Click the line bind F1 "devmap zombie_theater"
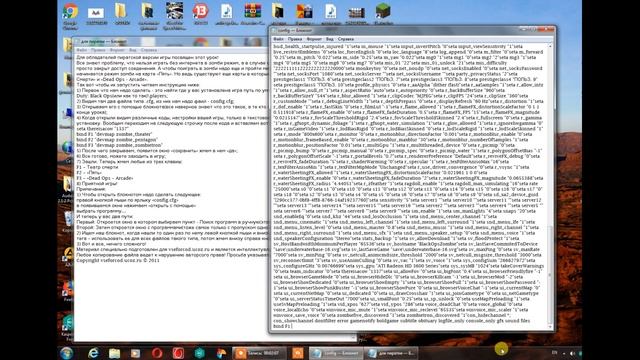Viewport: 640px width, 360px height. [114, 134]
